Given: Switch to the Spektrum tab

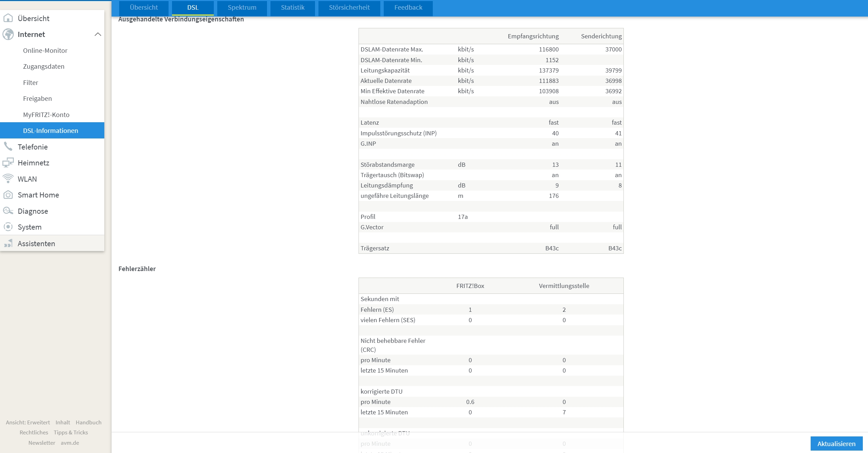Looking at the screenshot, I should [242, 8].
